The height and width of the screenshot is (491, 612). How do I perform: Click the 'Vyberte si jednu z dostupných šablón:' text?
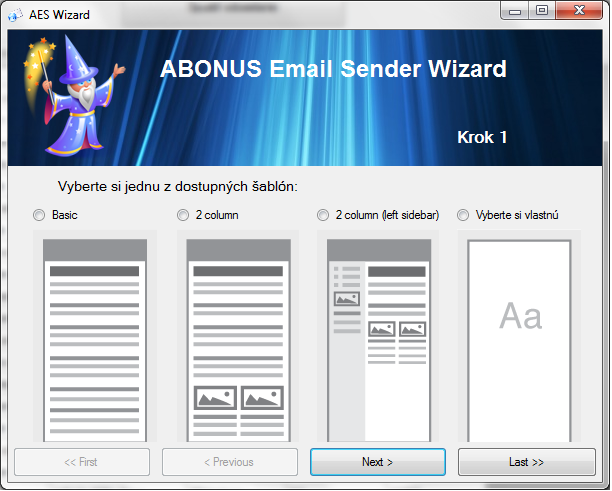tap(178, 187)
